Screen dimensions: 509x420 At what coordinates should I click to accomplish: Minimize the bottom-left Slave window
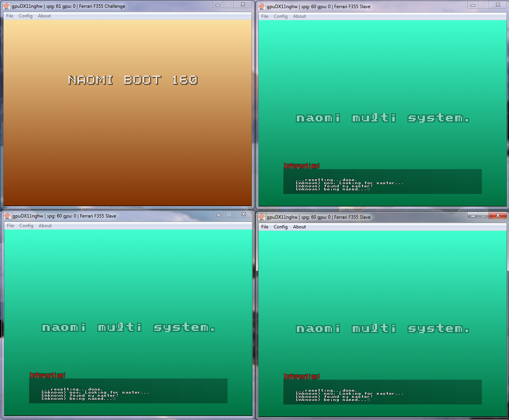coord(219,214)
